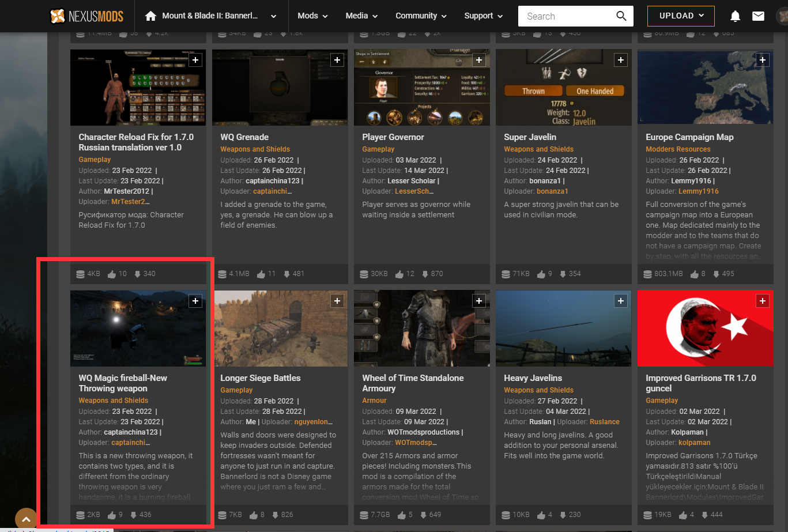Select Weapons and Shields under Super Javelin
The height and width of the screenshot is (532, 788).
[x=538, y=149]
